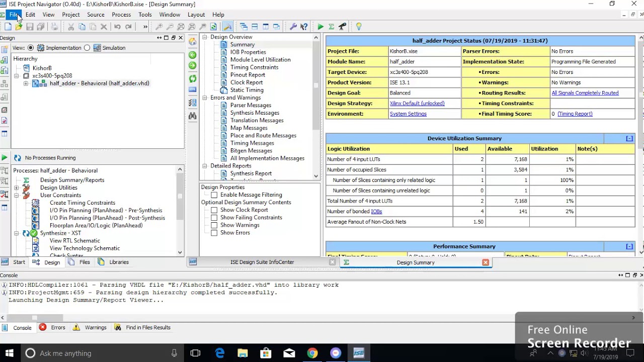
Task: Collapse the Detailed Reports tree node
Action: point(205,166)
